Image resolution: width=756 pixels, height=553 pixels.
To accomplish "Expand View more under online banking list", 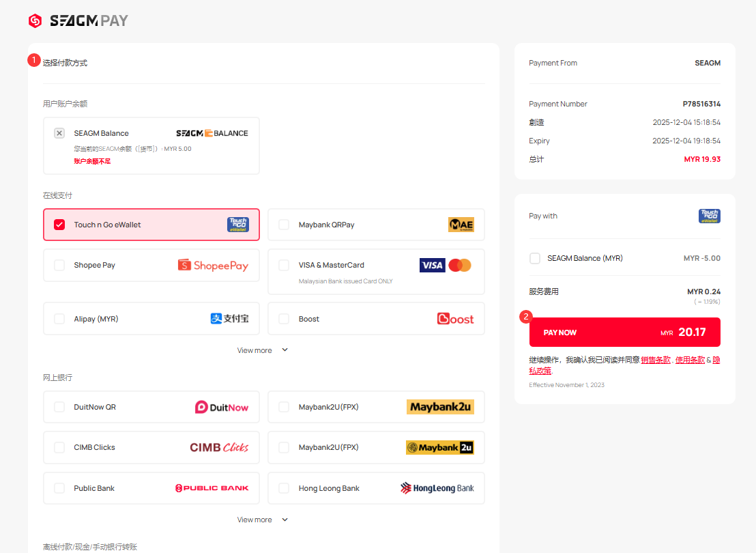I will [x=262, y=520].
